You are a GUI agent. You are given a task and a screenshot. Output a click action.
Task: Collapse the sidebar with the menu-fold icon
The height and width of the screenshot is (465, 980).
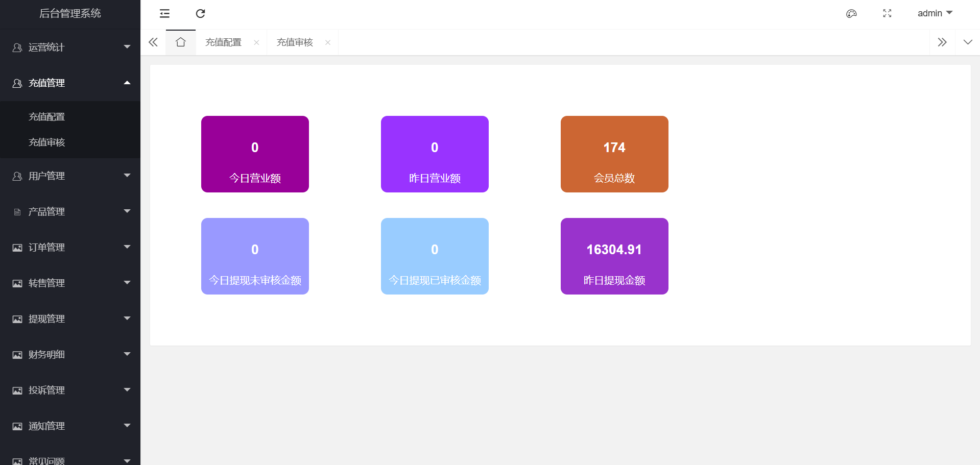click(x=164, y=14)
